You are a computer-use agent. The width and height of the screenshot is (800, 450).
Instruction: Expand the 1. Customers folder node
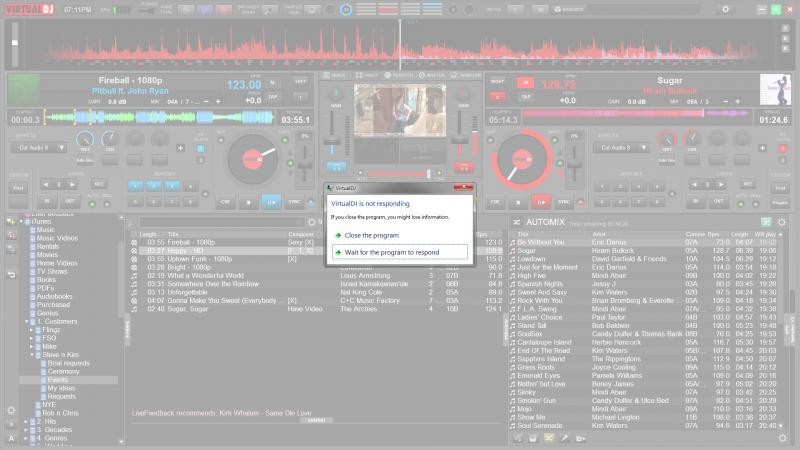27,321
